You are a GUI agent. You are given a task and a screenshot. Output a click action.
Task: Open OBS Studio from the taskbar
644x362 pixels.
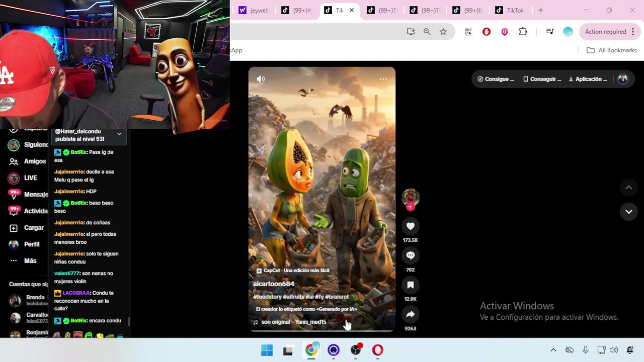coord(356,350)
